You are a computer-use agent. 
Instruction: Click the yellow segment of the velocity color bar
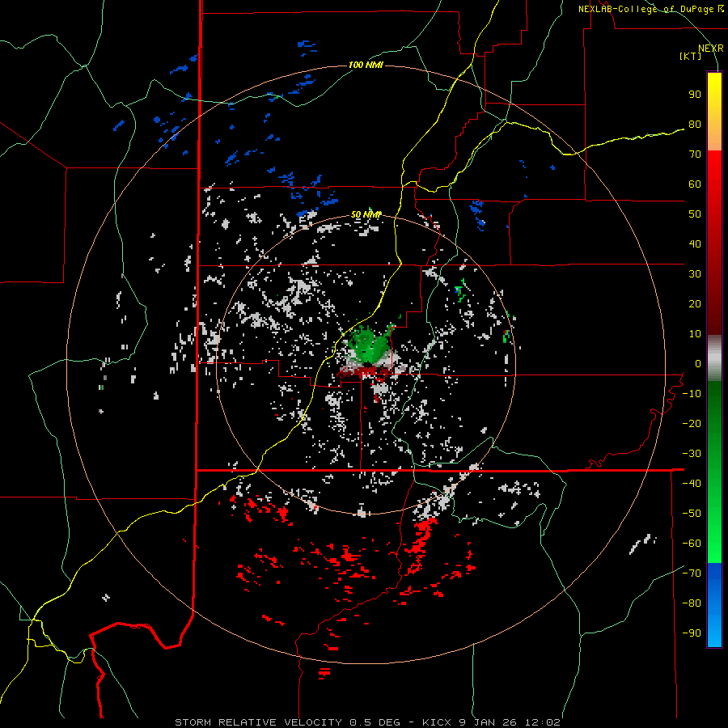pyautogui.click(x=714, y=112)
